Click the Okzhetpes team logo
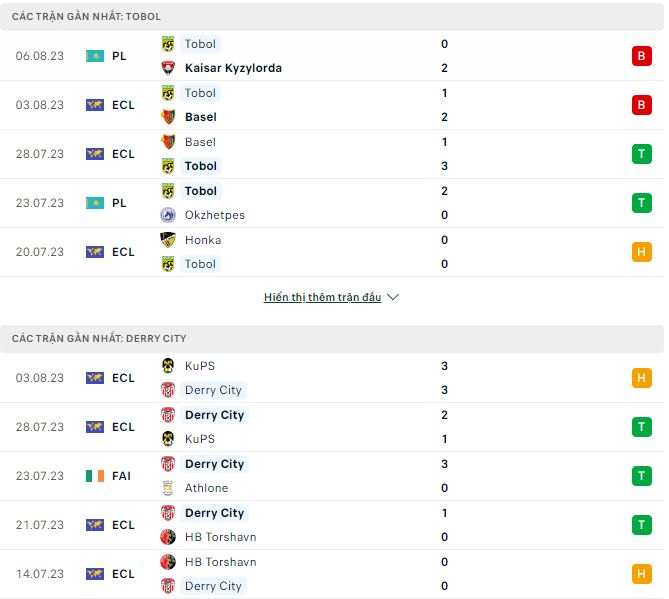This screenshot has width=669, height=599. point(168,215)
